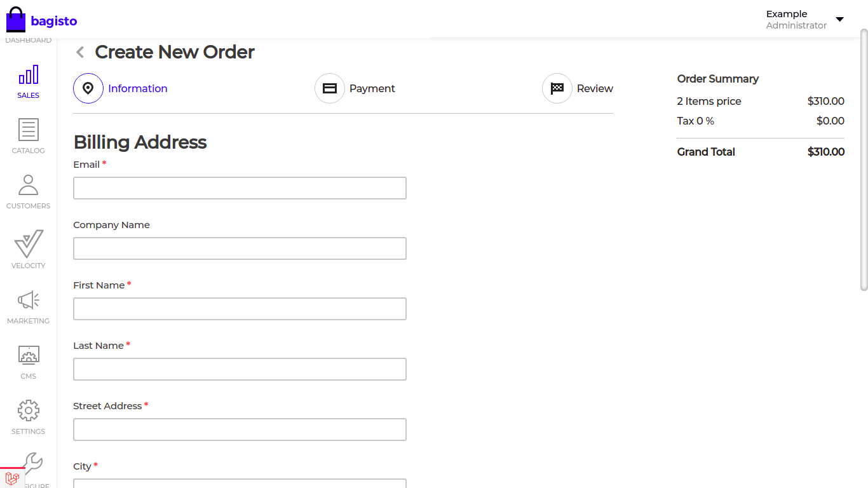
Task: Open the Example Administrator dropdown
Action: pos(806,19)
